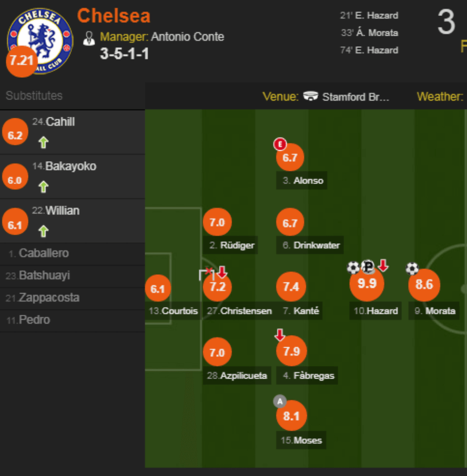
Task: Click the red badge above Alonso
Action: point(280,144)
